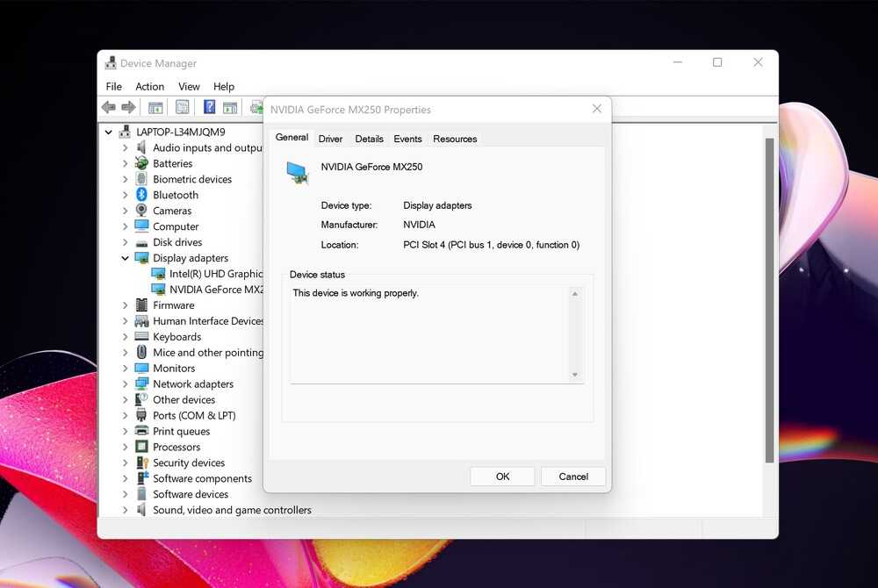Click the Batteries category icon
The width and height of the screenshot is (878, 588).
(141, 163)
